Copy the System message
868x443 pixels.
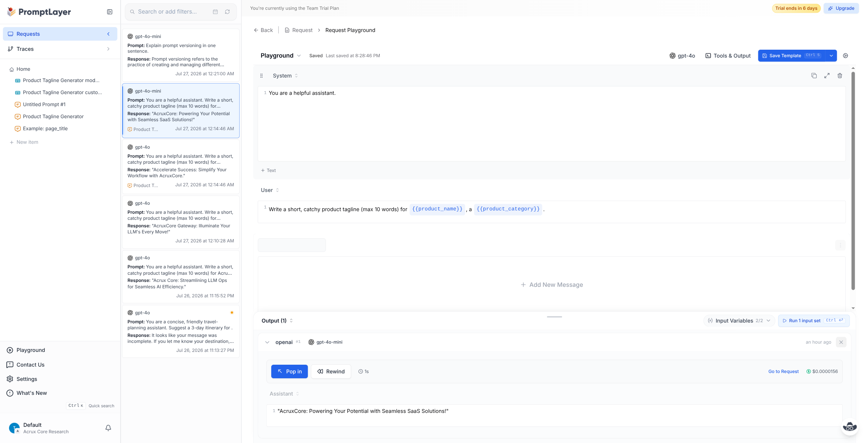pos(814,76)
